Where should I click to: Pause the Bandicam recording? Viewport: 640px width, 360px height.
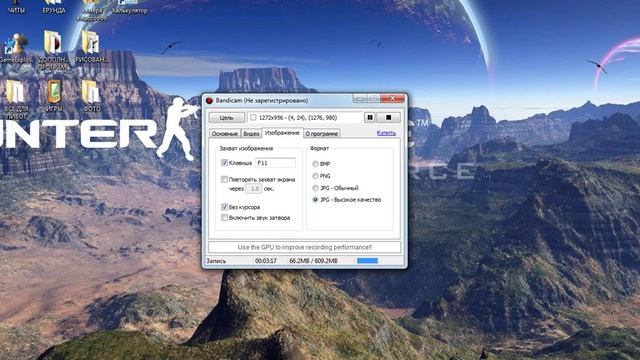click(370, 118)
